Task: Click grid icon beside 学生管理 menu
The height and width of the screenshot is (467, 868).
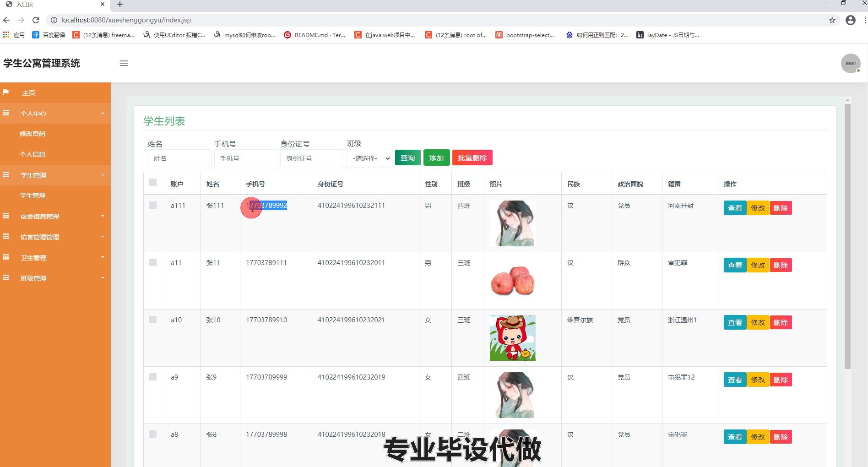Action: tap(6, 175)
